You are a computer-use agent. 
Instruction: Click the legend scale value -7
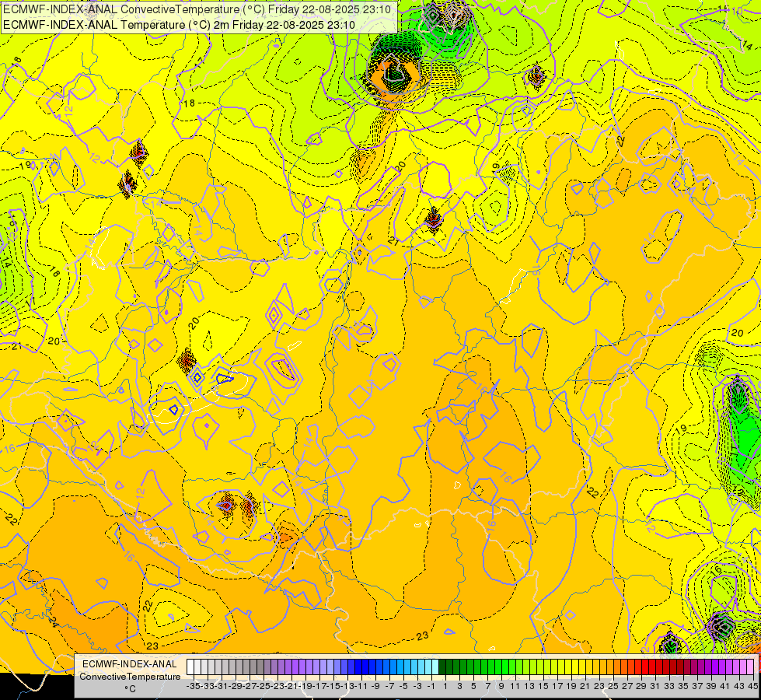tap(389, 687)
